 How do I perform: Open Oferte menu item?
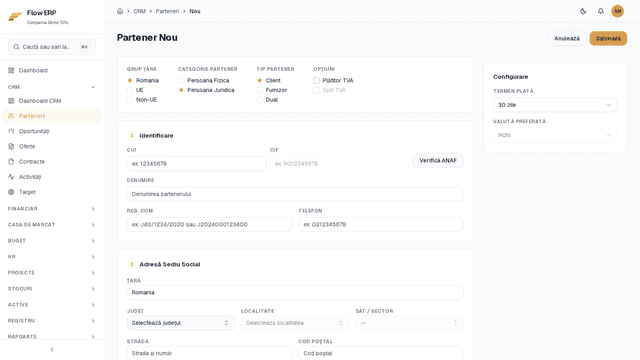pos(52,146)
